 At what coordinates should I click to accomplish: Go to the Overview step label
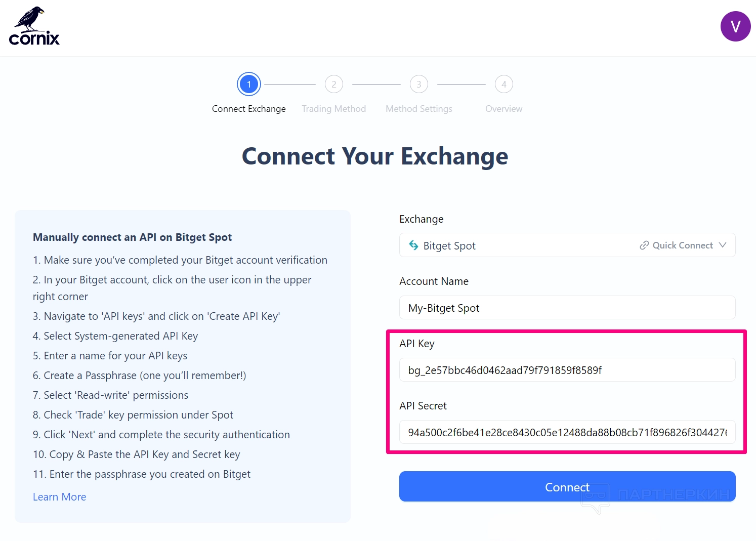click(503, 109)
